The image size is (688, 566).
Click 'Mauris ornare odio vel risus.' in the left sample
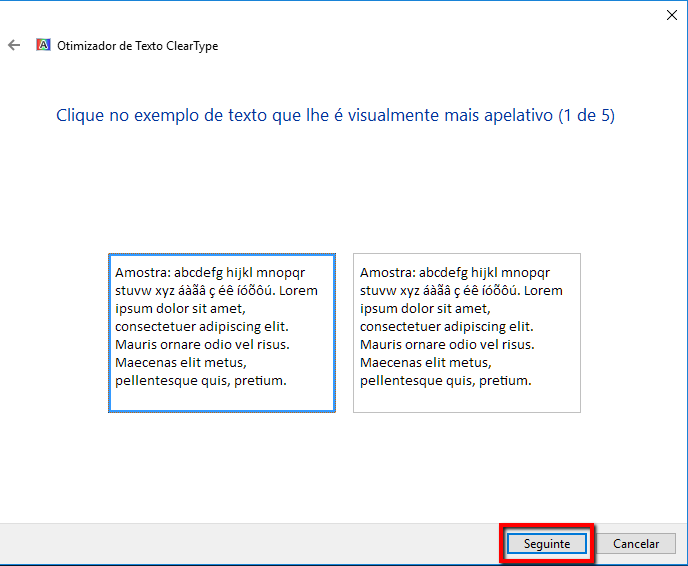point(201,344)
